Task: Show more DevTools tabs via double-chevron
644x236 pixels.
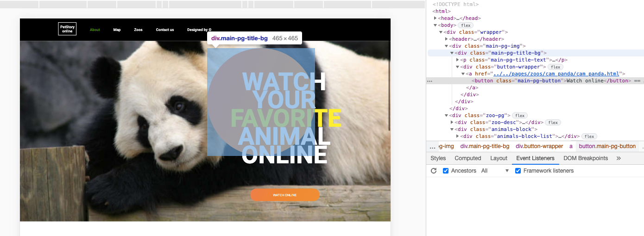Action: point(619,158)
